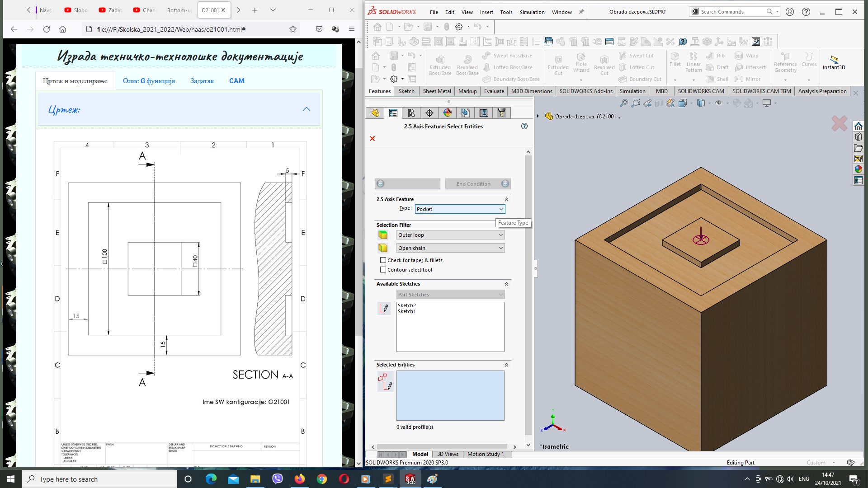
Task: Open the ConfigurationManager tab icon
Action: [x=411, y=113]
